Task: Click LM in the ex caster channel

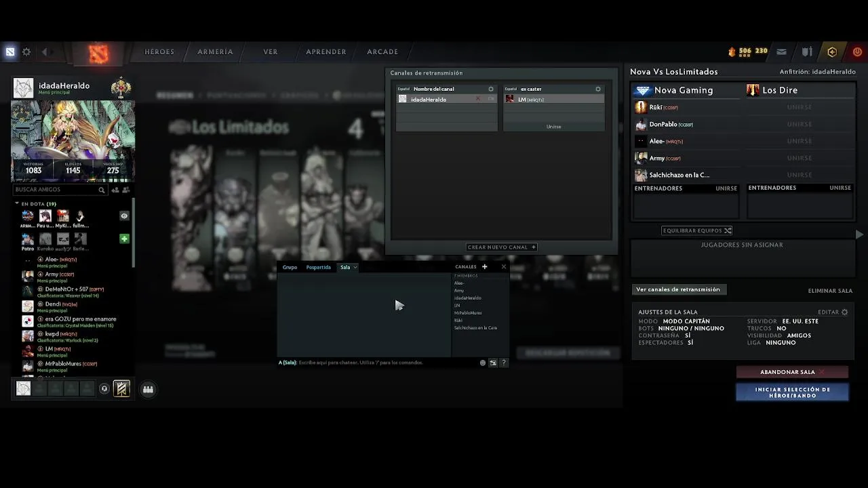Action: [x=553, y=100]
